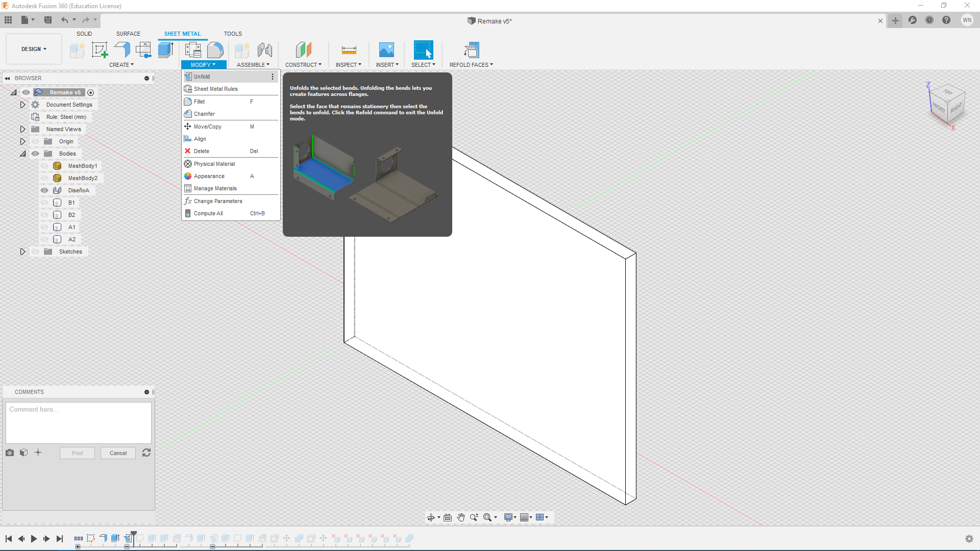Open the DESIGN workspace dropdown

[34, 49]
